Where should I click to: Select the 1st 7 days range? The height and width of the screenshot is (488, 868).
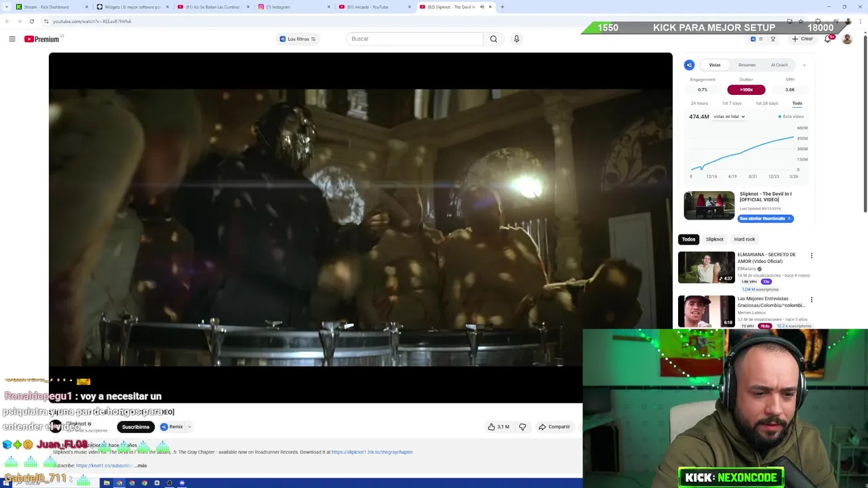coord(732,103)
